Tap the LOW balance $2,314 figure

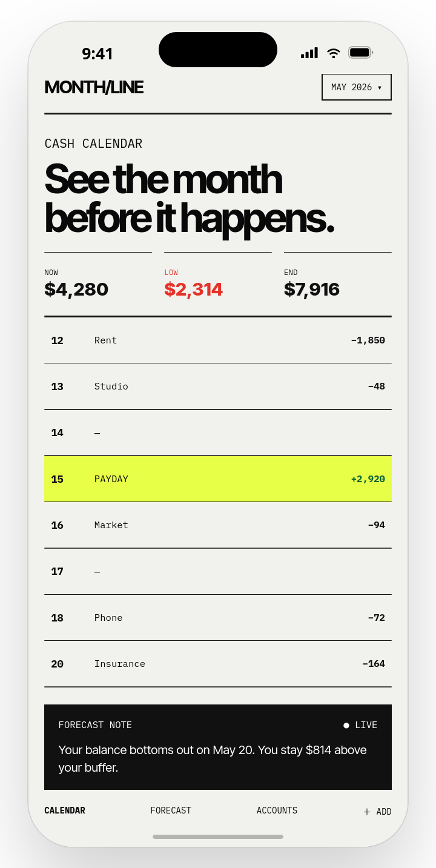click(x=193, y=290)
